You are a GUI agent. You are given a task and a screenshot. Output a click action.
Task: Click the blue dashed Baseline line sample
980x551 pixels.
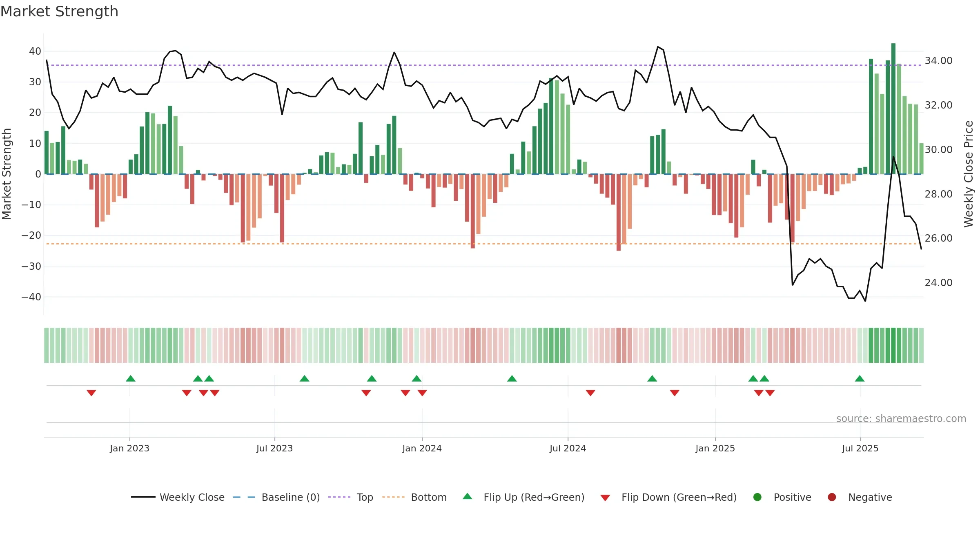click(x=244, y=497)
